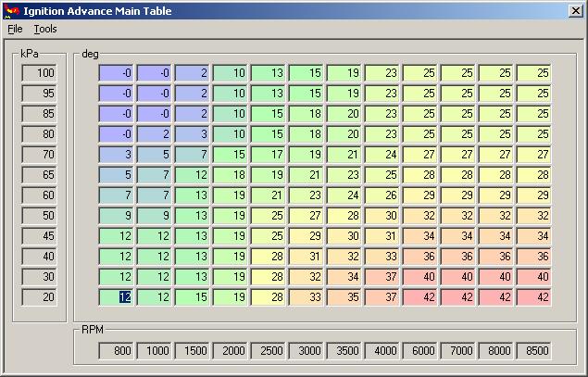
Task: Select highlighted 12 cell at 20 kPa, 800 RPM
Action: [116, 297]
